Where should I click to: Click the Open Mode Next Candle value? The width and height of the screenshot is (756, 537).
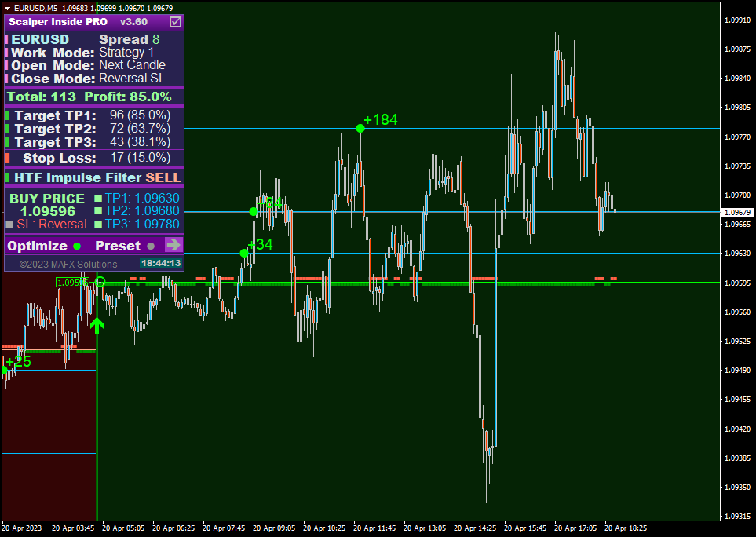[132, 65]
